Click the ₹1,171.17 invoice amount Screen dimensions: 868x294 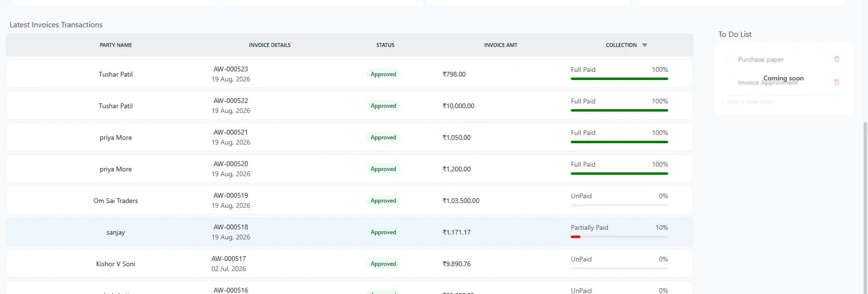click(x=456, y=232)
